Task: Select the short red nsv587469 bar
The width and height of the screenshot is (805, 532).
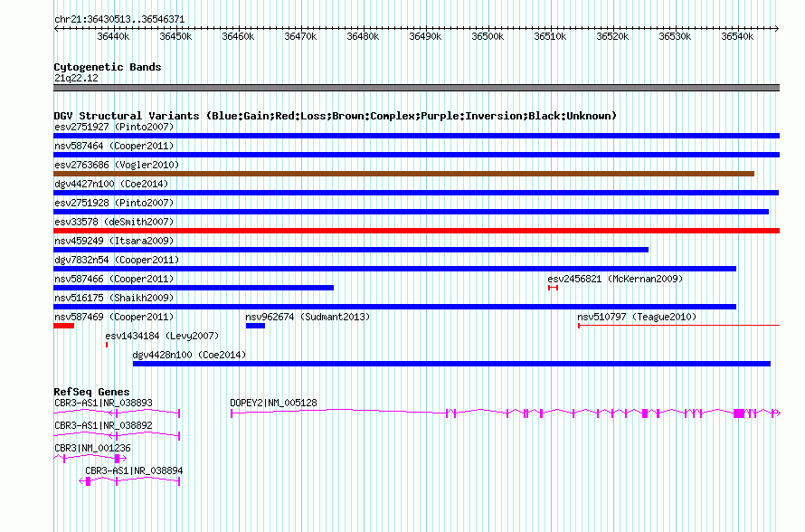Action: tap(63, 326)
